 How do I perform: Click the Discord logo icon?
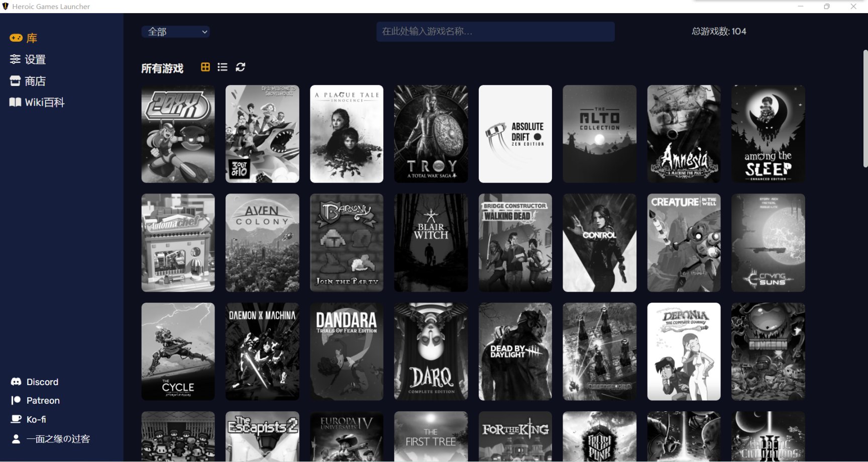(x=16, y=382)
